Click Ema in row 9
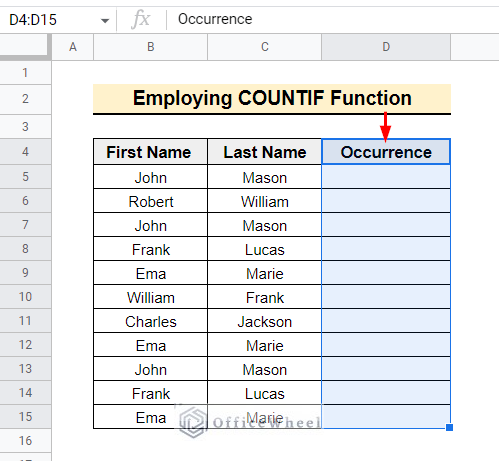The image size is (499, 461). click(150, 273)
